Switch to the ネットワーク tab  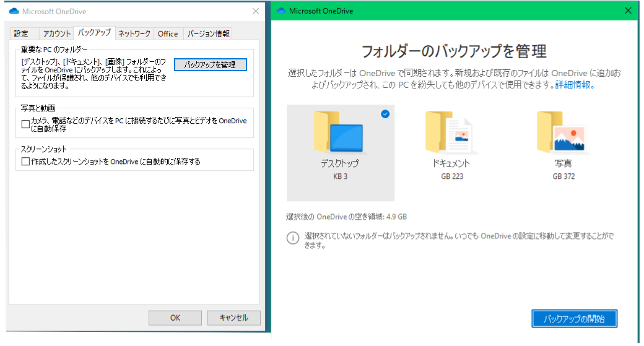click(134, 33)
